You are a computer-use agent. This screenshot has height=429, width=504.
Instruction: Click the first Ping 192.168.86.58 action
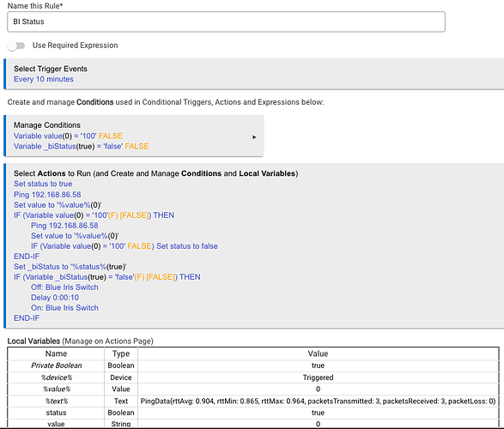47,195
